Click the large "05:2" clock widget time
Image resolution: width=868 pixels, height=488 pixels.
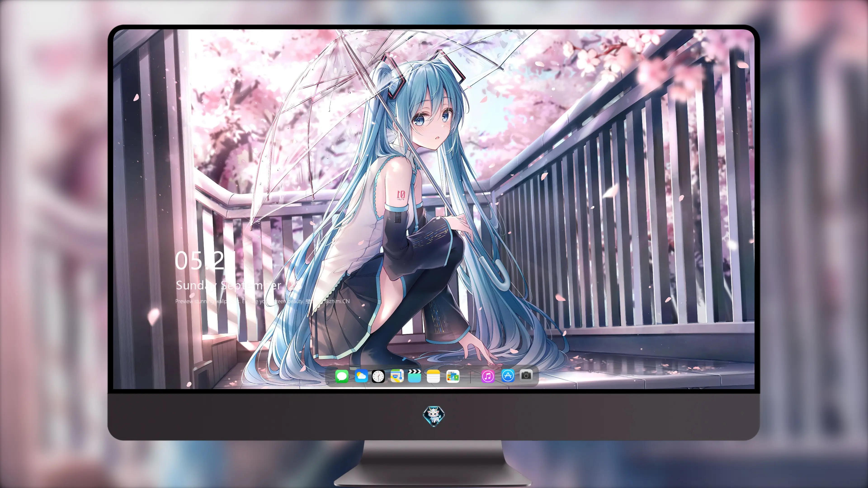click(199, 261)
